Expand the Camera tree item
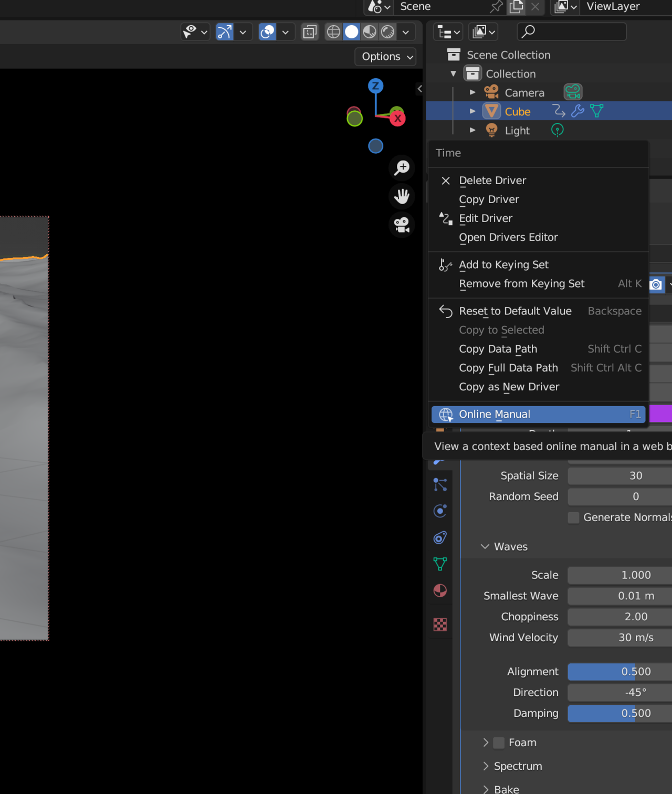This screenshot has width=672, height=794. click(x=472, y=92)
